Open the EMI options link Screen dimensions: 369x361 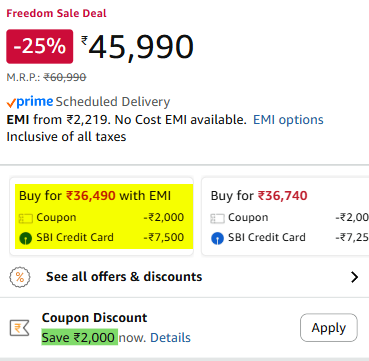coord(288,120)
